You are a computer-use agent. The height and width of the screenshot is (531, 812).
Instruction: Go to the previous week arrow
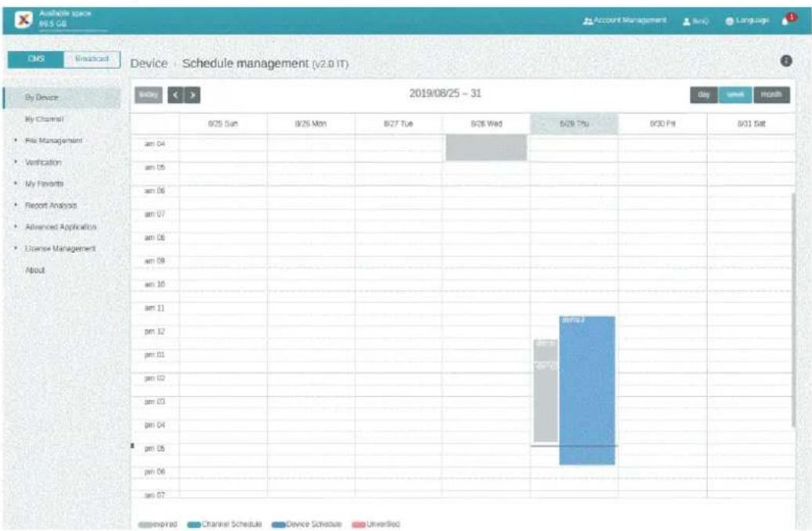point(175,95)
